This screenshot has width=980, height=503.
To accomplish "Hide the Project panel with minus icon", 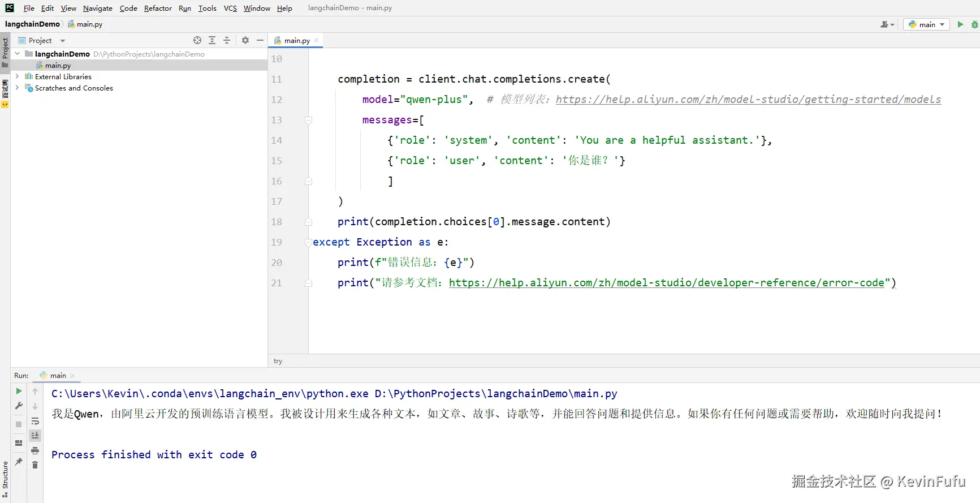I will (260, 40).
